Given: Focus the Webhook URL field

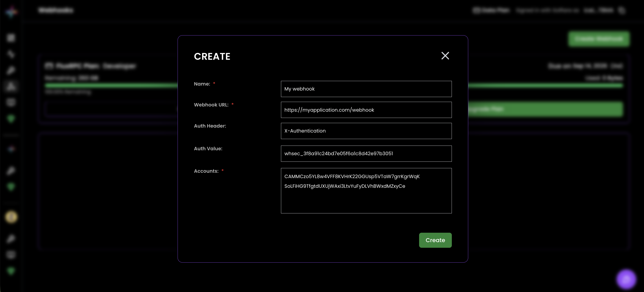Looking at the screenshot, I should point(366,110).
